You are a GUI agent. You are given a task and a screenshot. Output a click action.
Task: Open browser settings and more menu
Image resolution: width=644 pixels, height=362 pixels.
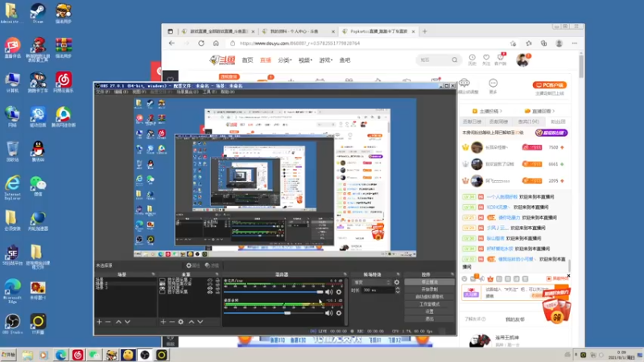pyautogui.click(x=575, y=43)
